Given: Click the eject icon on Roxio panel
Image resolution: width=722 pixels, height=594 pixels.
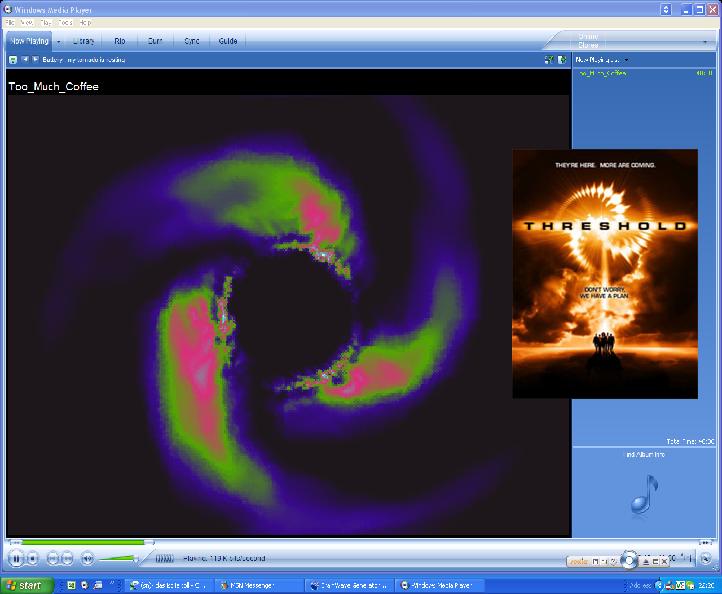Looking at the screenshot, I should click(646, 561).
